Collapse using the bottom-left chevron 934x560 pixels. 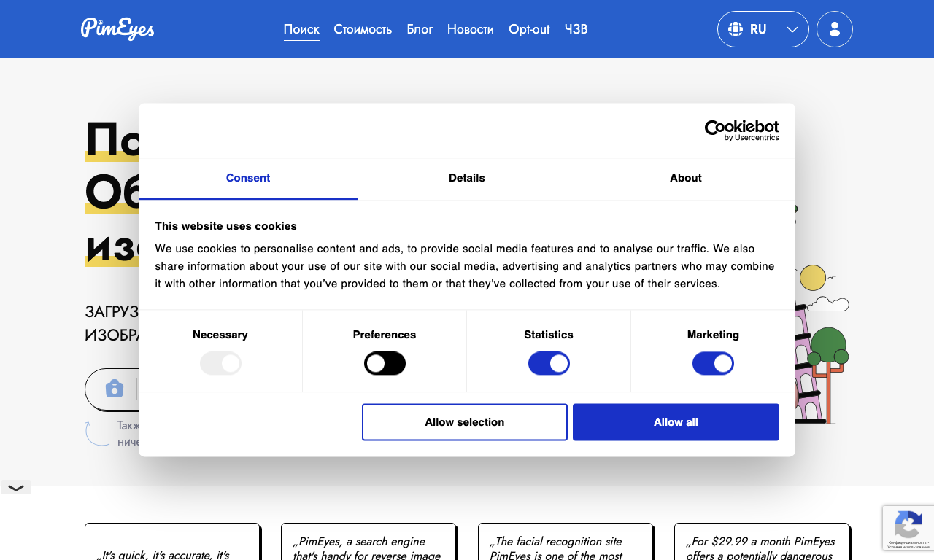tap(16, 488)
